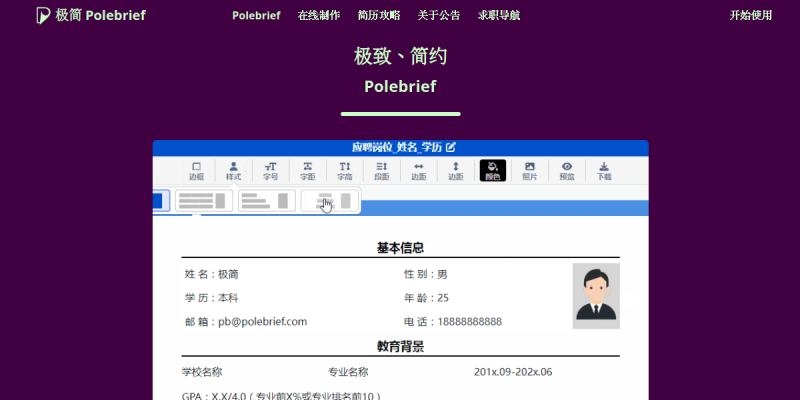Click the text 年 龄：25

[427, 298]
